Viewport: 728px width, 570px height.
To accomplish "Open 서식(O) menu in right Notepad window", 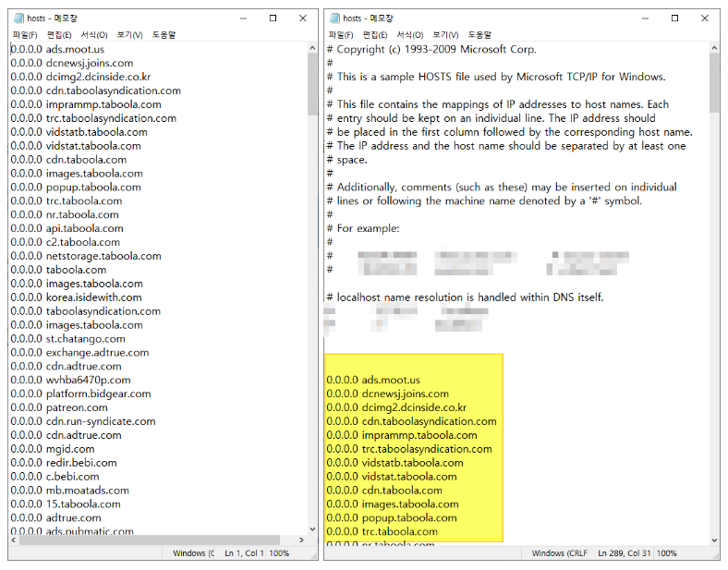I will tap(410, 35).
